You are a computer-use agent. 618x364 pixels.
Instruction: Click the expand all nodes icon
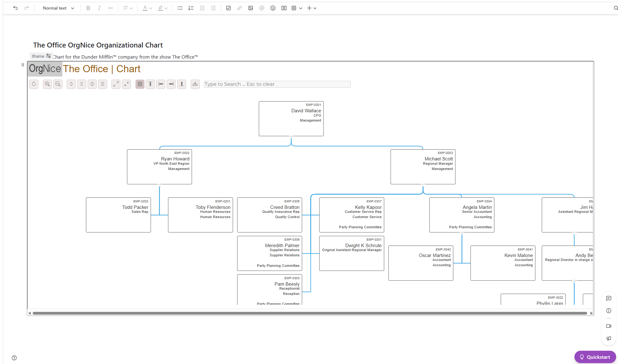coord(92,84)
